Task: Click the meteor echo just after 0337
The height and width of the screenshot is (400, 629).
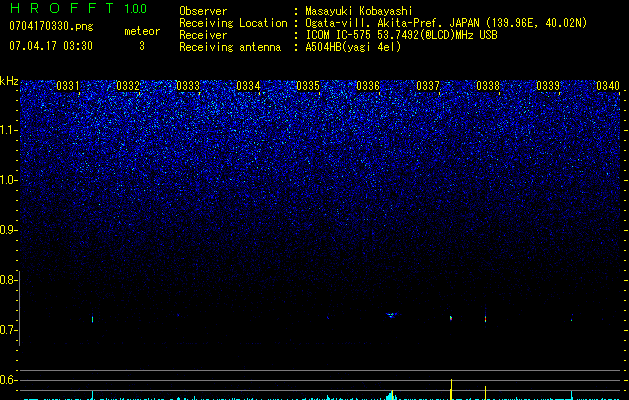Action: point(451,318)
